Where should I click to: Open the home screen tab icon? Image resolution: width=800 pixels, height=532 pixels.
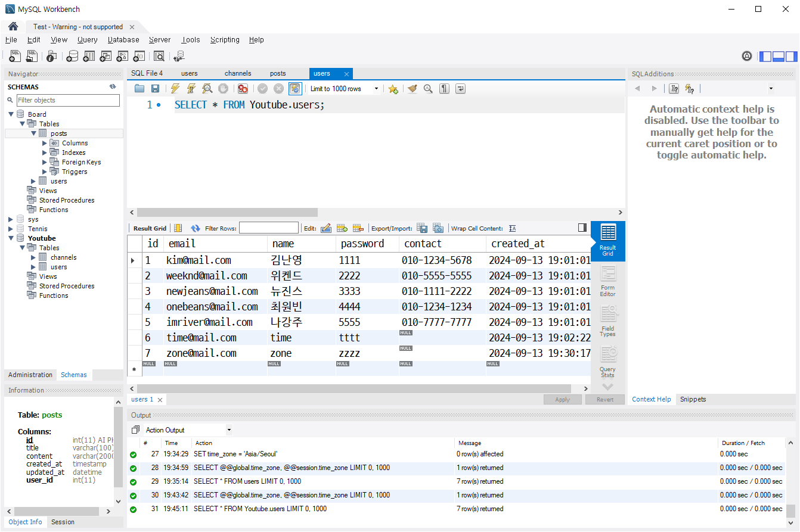click(13, 27)
